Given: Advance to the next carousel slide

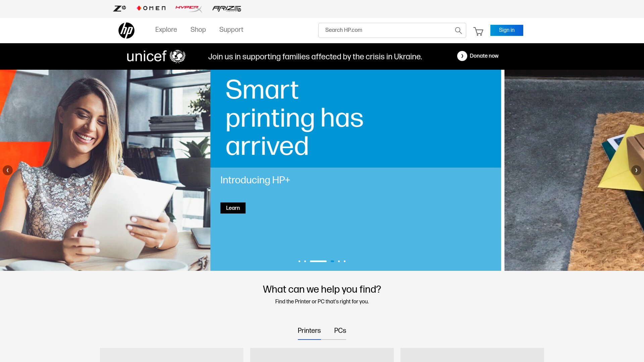Looking at the screenshot, I should tap(636, 170).
